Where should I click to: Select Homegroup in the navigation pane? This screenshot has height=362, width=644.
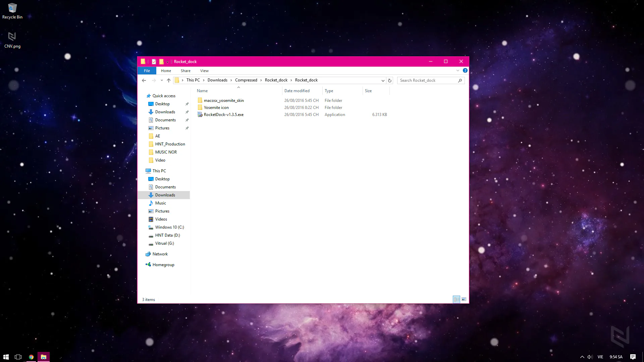163,265
